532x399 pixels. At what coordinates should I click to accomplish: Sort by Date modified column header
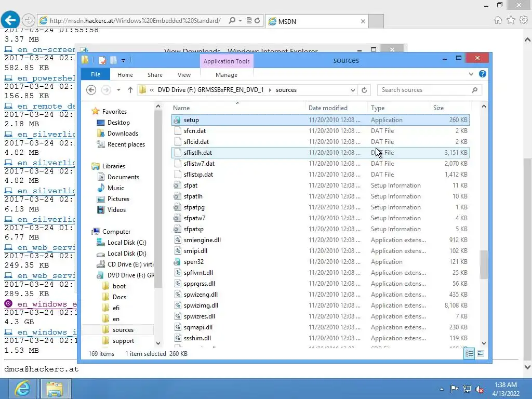click(x=336, y=108)
